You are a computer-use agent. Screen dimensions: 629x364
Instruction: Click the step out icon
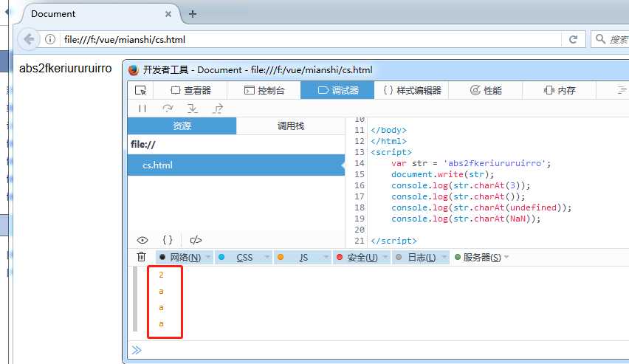pyautogui.click(x=218, y=109)
